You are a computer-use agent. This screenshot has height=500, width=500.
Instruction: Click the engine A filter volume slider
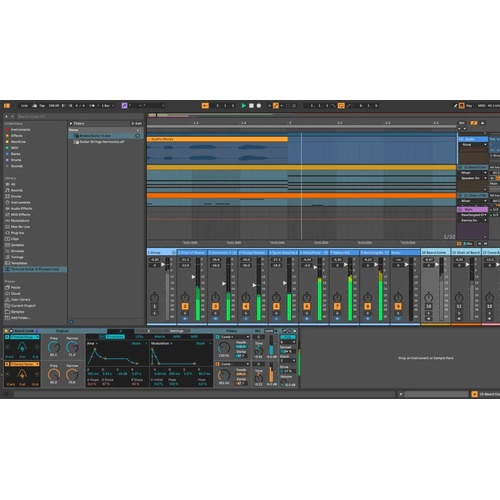(271, 345)
